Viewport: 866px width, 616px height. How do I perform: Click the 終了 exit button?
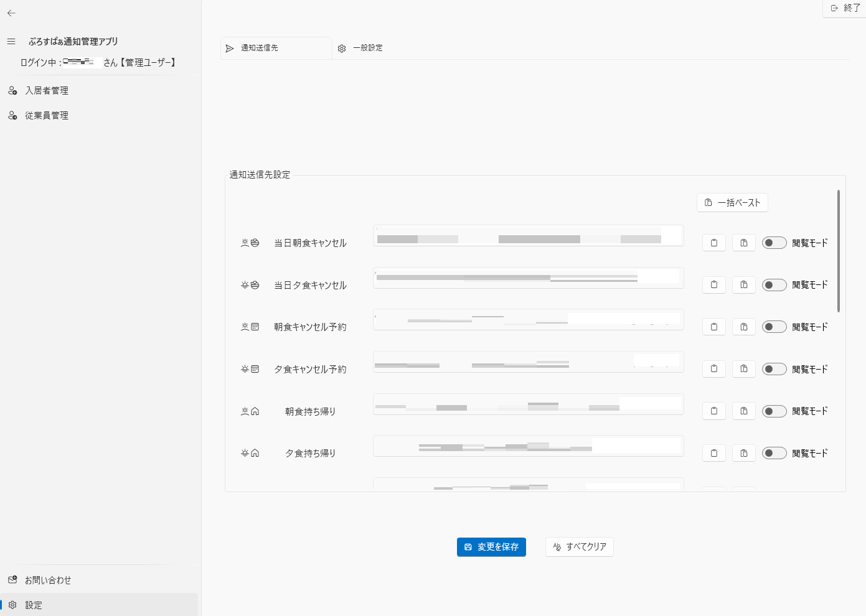tap(845, 8)
